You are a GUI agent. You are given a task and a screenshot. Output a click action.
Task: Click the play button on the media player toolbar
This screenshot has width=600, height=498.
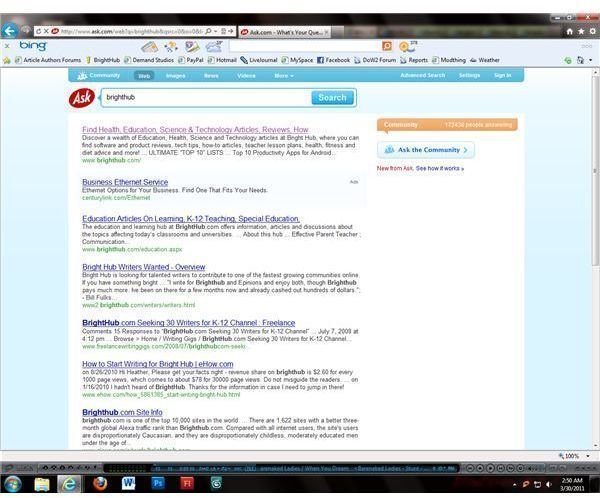point(490,468)
